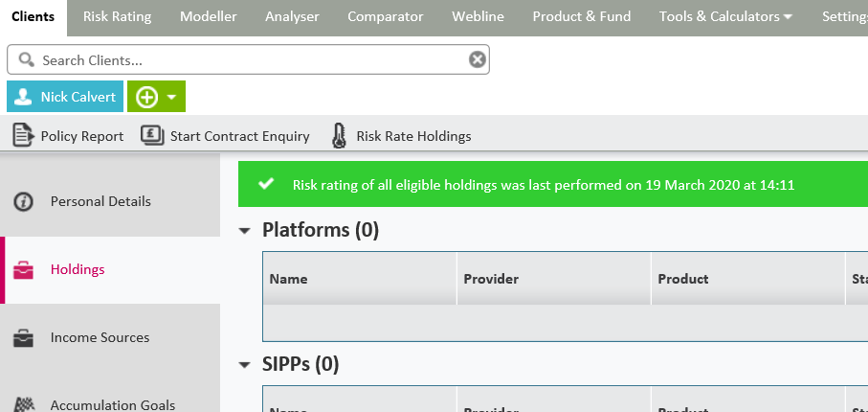Click the Risk Rate Holdings thermometer icon
The height and width of the screenshot is (412, 868).
click(339, 136)
